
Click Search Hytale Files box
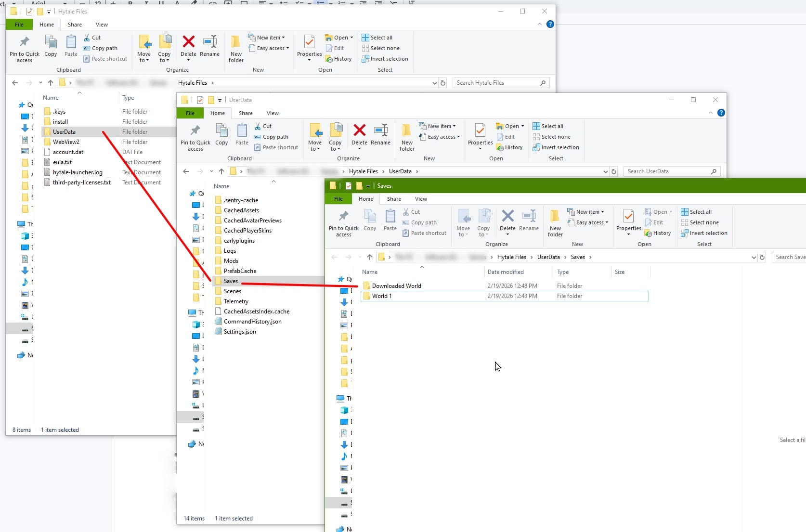(501, 83)
